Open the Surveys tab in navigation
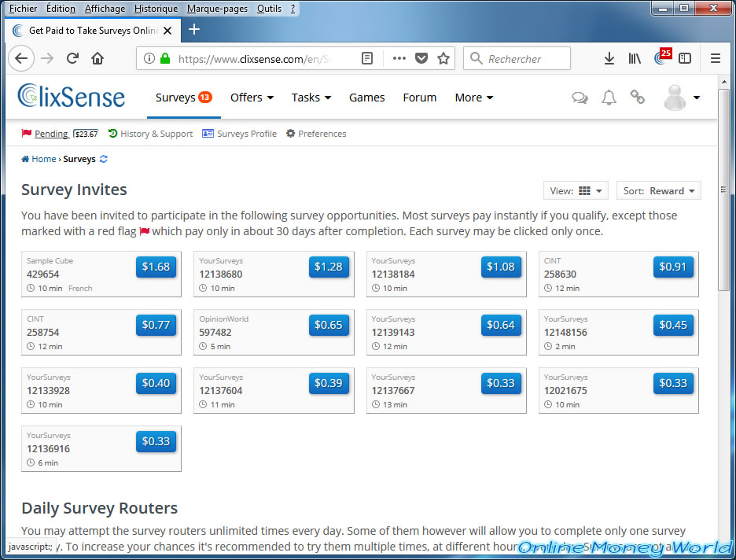The width and height of the screenshot is (736, 560). coord(183,98)
